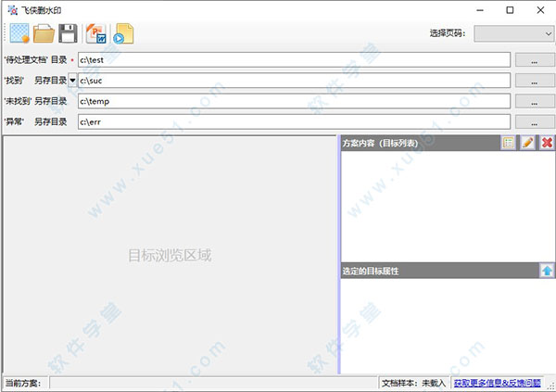
Task: Browse for the 待处理文档 directory
Action: (x=535, y=59)
